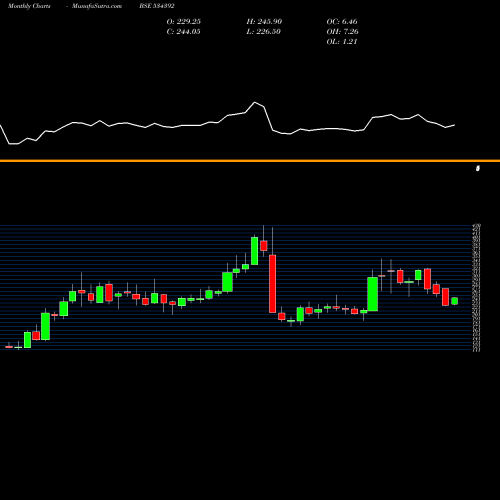
Task: Click the OC: 6.46 value
Action: (342, 22)
